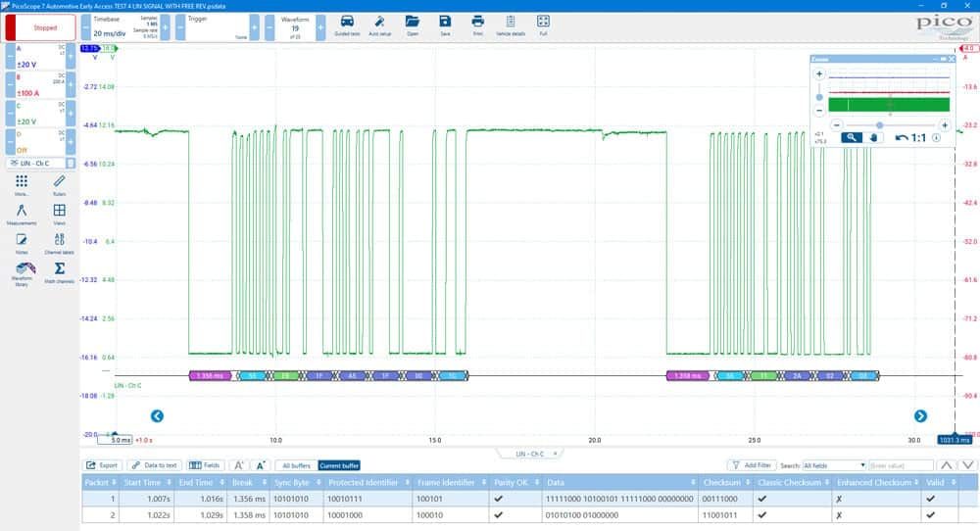Image resolution: width=980 pixels, height=531 pixels.
Task: Click the Open folder icon
Action: [x=413, y=25]
